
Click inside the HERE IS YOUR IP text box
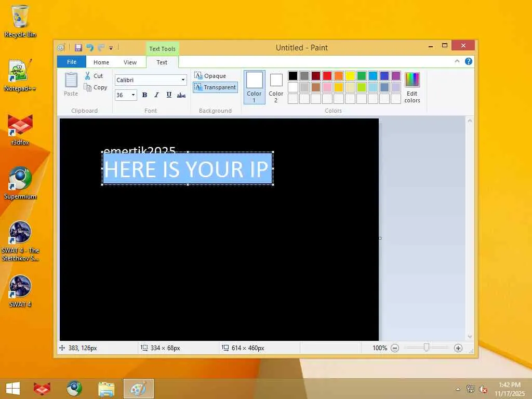(188, 169)
